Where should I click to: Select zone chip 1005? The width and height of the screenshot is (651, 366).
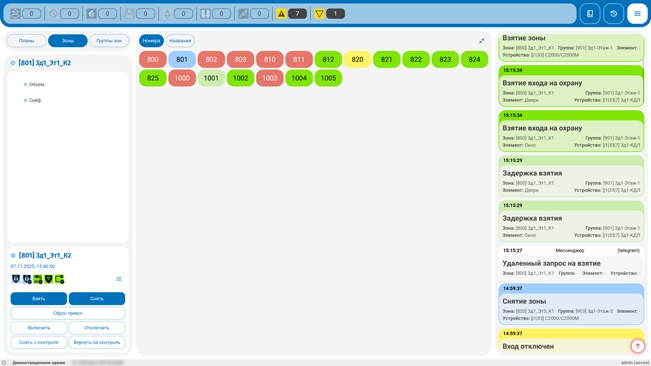coord(328,78)
